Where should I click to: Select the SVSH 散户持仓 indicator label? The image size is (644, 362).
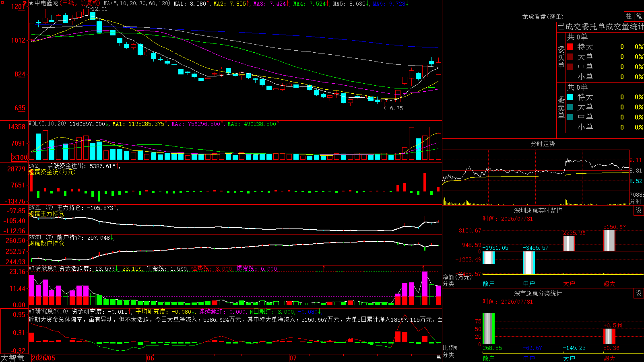(56, 238)
